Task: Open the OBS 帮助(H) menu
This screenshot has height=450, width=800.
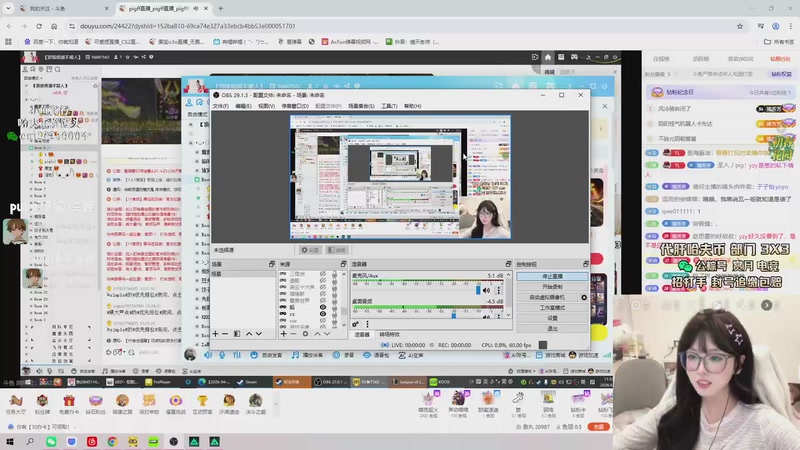Action: tap(412, 106)
